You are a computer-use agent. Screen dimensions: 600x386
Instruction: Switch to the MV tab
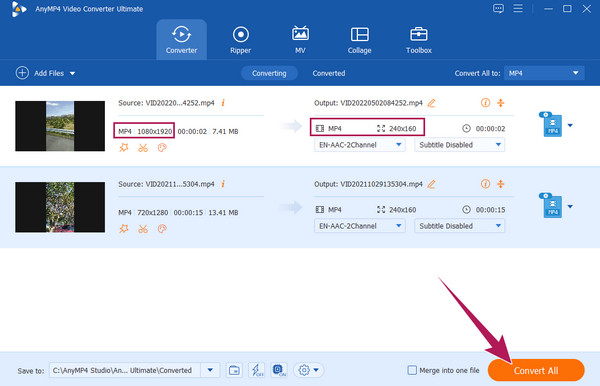pos(300,40)
